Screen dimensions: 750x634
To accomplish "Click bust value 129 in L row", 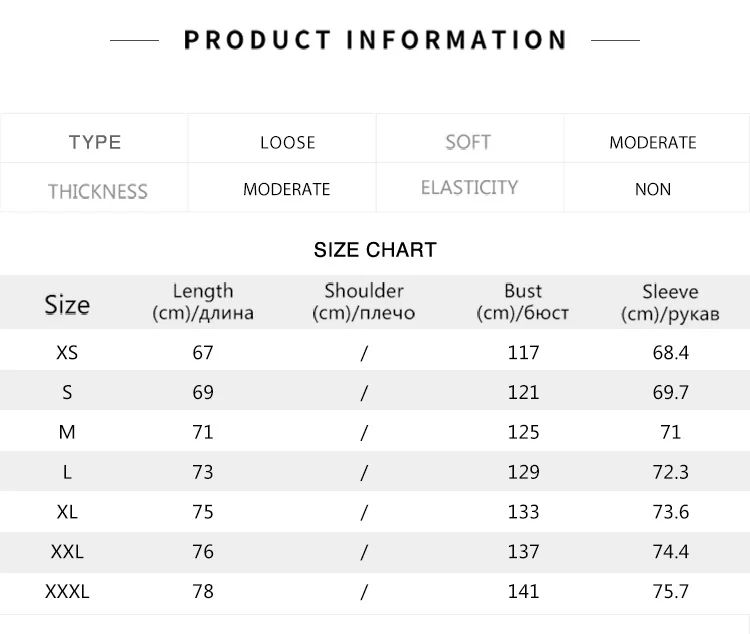I will pyautogui.click(x=523, y=472).
